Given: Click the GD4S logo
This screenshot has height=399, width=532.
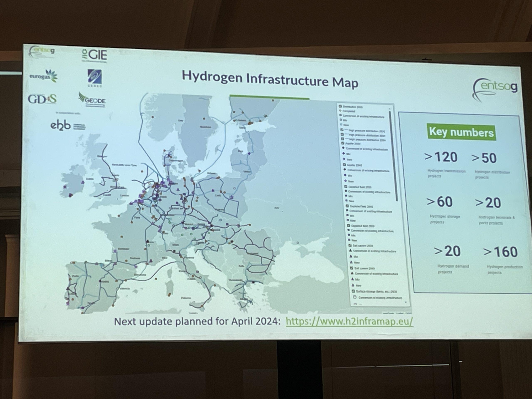Looking at the screenshot, I should pos(42,99).
